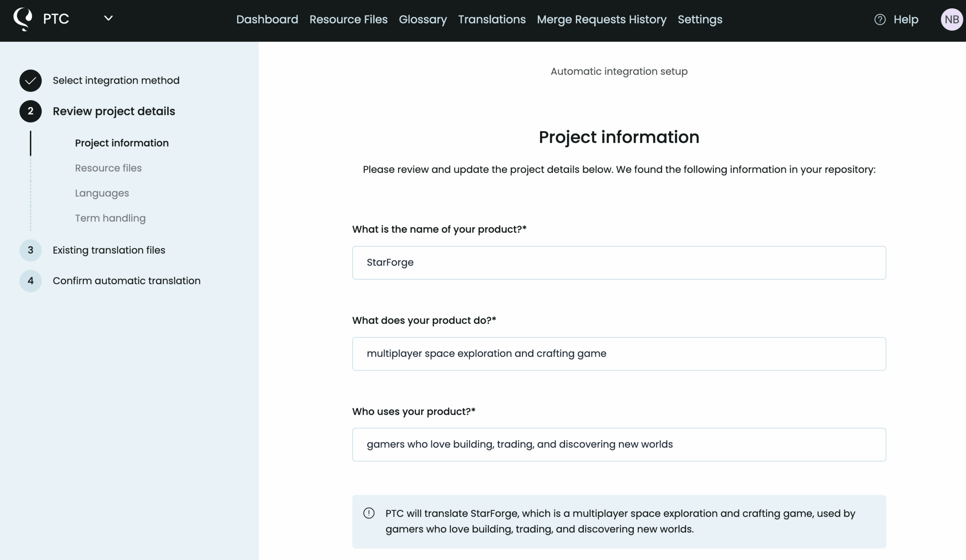The height and width of the screenshot is (560, 966).
Task: Focus the 'Who uses your product' field
Action: 619,444
